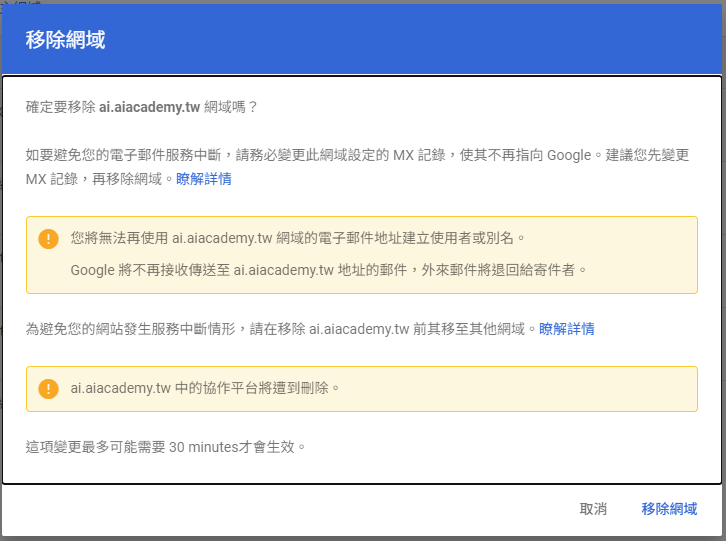726x541 pixels.
Task: Open the 瞭解詳情 link about MX records
Action: click(x=204, y=179)
